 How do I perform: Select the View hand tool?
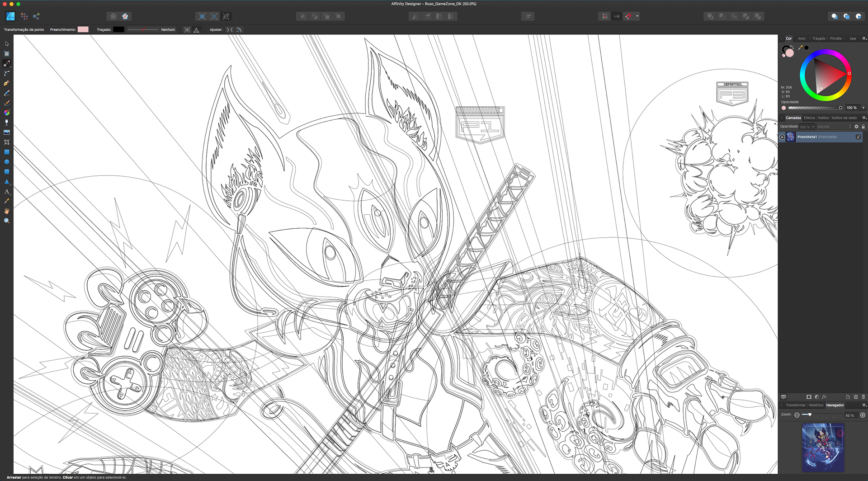tap(7, 211)
